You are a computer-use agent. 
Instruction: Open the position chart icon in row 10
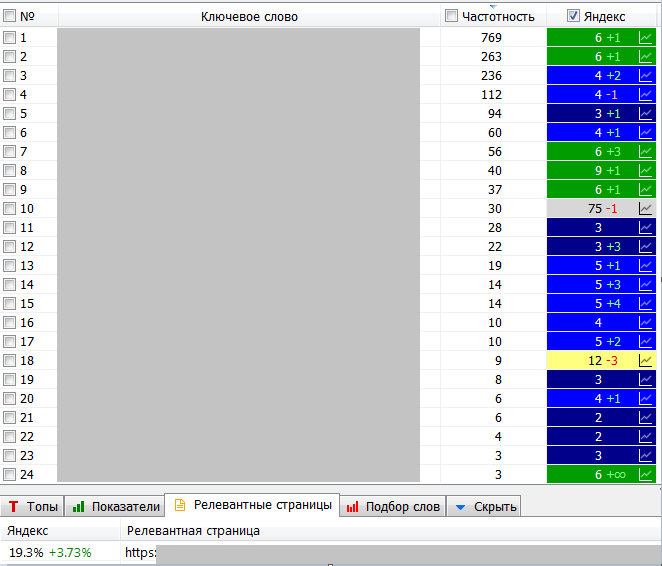click(x=645, y=209)
